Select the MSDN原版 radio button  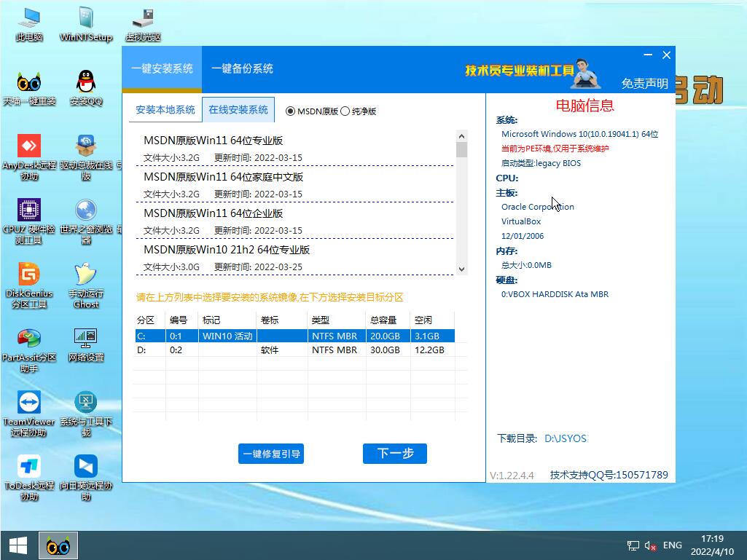[290, 111]
